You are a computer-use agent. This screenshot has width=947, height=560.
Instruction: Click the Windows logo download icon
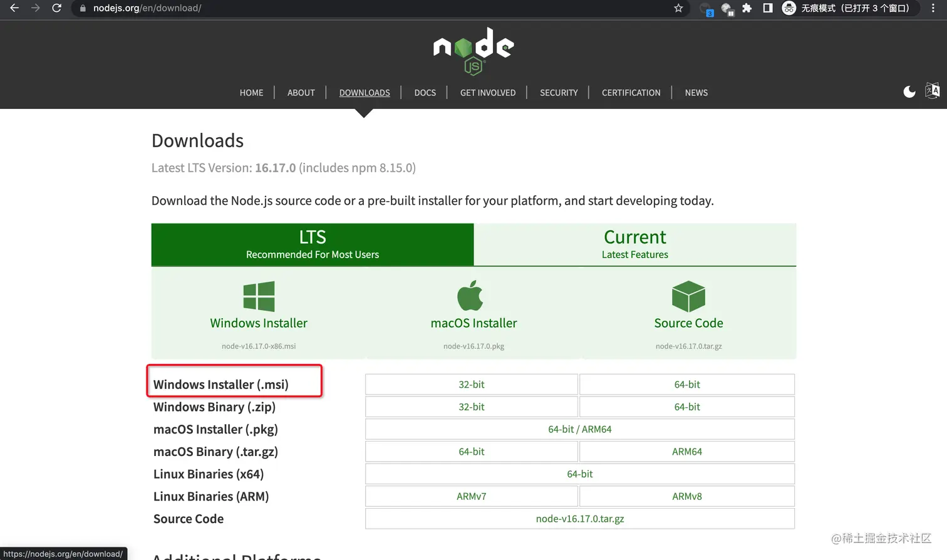[259, 296]
